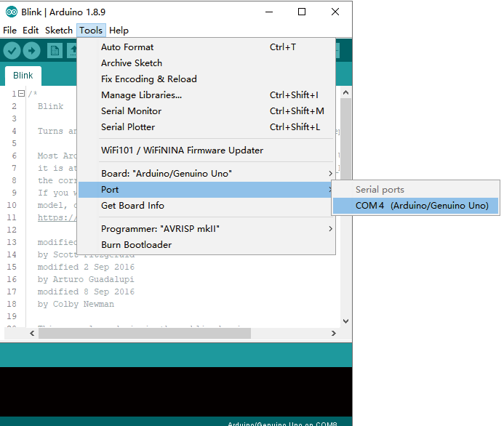Screen dimensions: 504x426
Task: Click the Verify checkmark toolbar icon
Action: [x=12, y=50]
